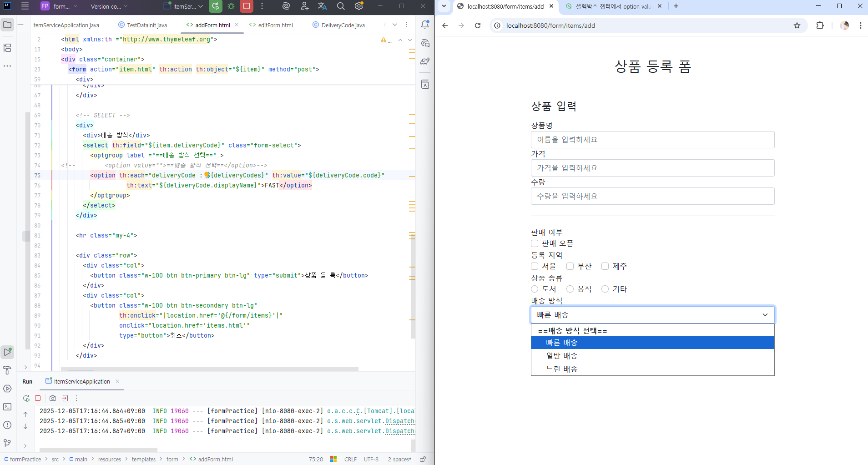The image size is (868, 465).
Task: Open the CRLF line separator selector
Action: point(350,459)
